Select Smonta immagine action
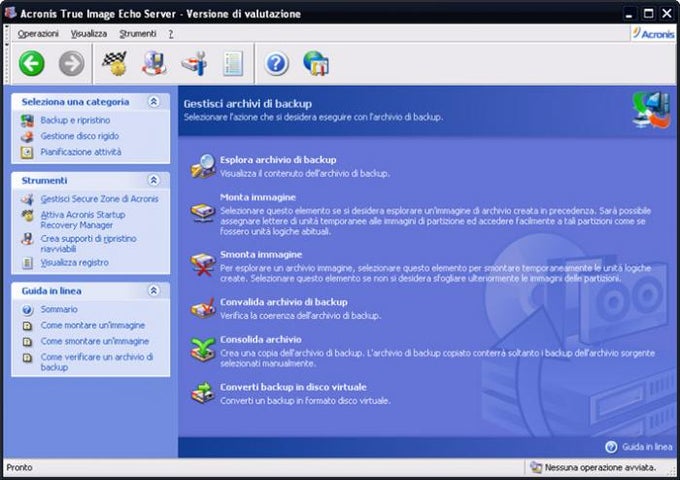 261,255
